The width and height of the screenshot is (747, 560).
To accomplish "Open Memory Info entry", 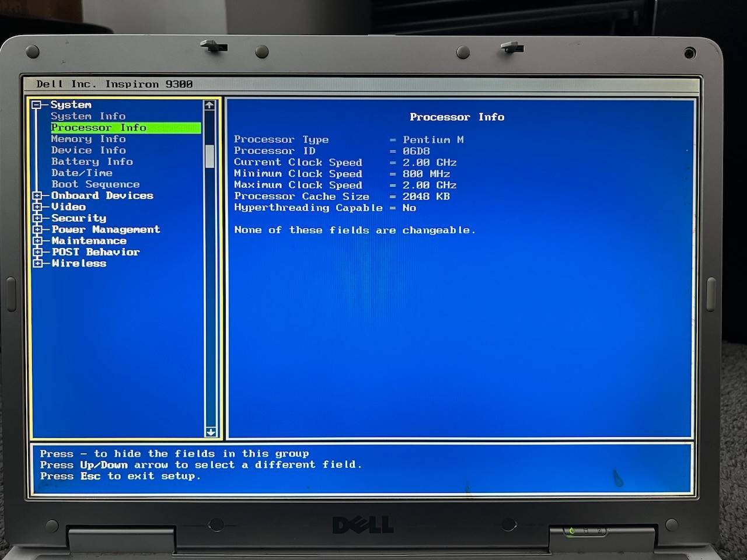I will (88, 139).
